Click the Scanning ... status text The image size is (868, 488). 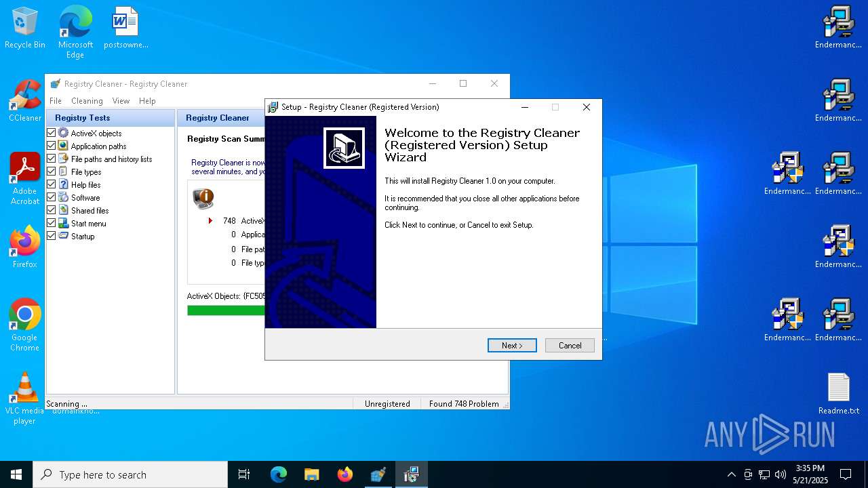point(66,404)
